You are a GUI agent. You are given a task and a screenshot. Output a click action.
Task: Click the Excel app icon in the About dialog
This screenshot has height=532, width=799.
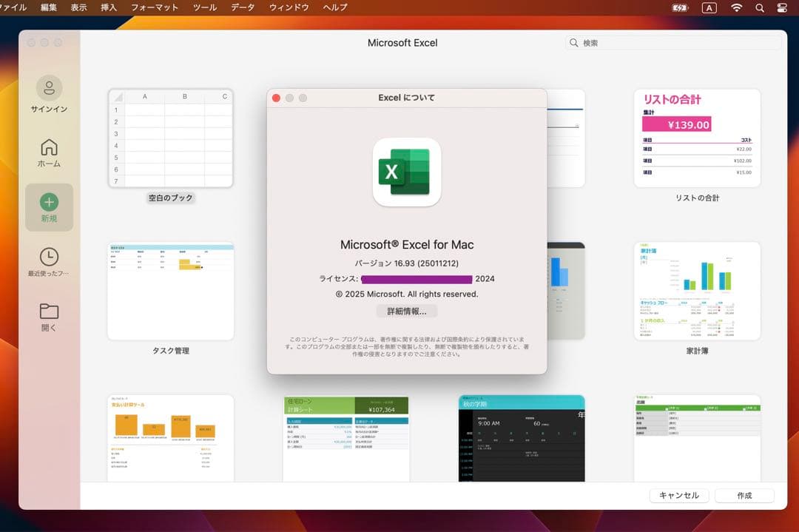pos(407,172)
